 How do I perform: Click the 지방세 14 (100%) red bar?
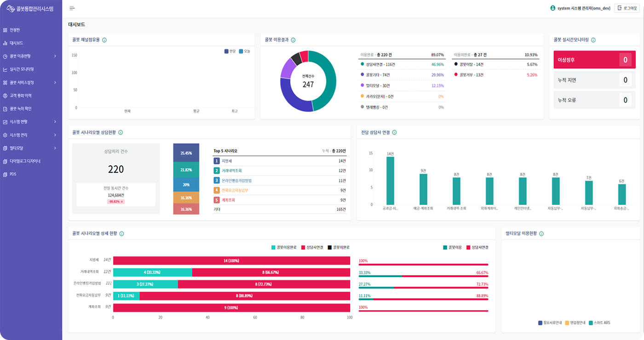231,261
